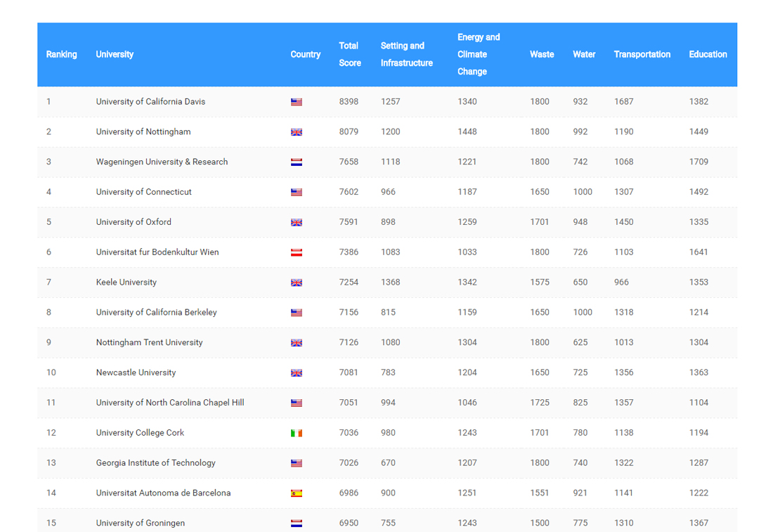Select University of California Berkeley

point(156,312)
